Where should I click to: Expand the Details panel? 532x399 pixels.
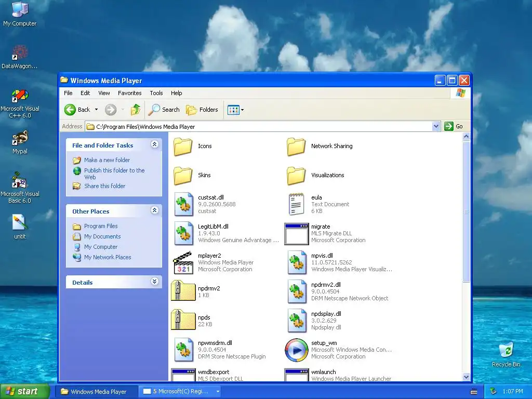[x=154, y=282]
